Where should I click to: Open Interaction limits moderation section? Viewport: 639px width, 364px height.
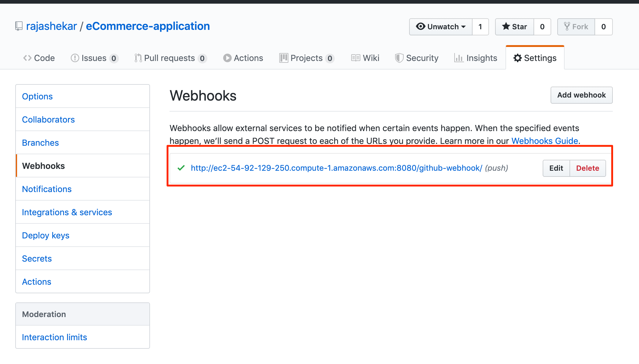pos(55,337)
